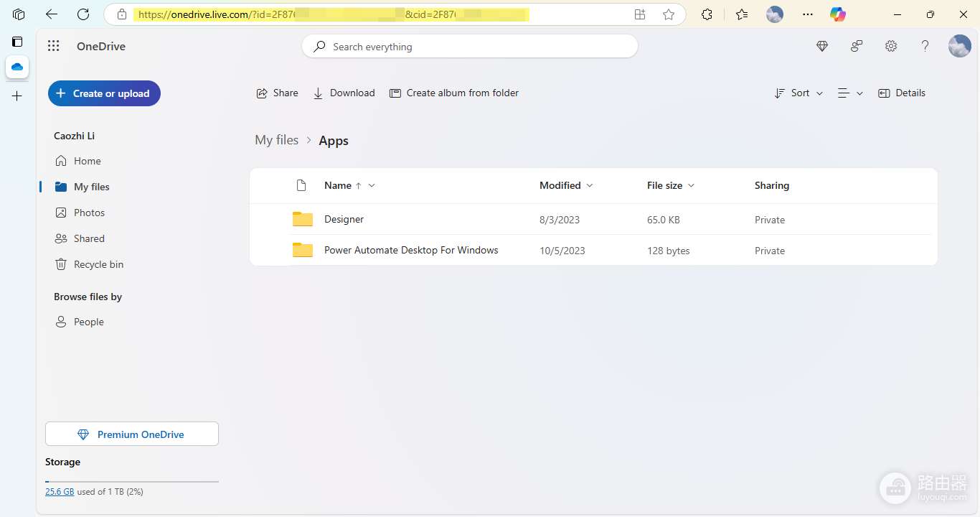Click Create album from folder
Image resolution: width=980 pixels, height=517 pixels.
point(454,93)
